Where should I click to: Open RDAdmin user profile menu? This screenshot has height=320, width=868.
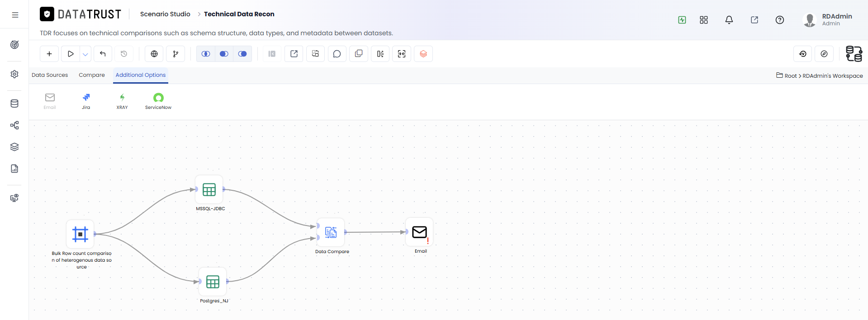(828, 20)
